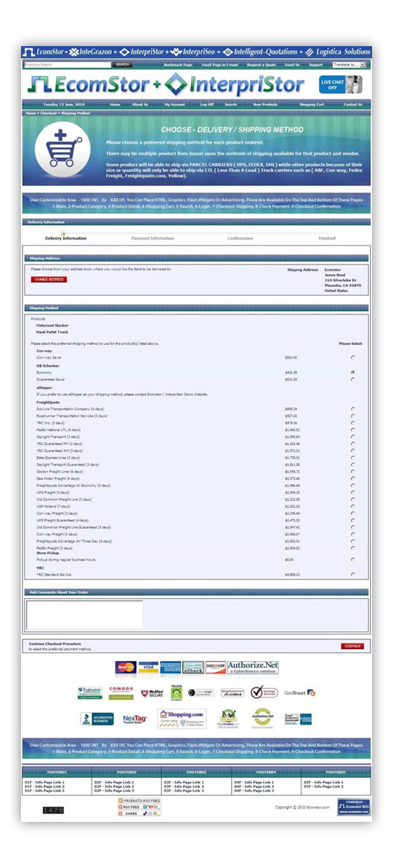Click the Live Chat Off badge
Screen dimensions: 393x868
pos(341,85)
